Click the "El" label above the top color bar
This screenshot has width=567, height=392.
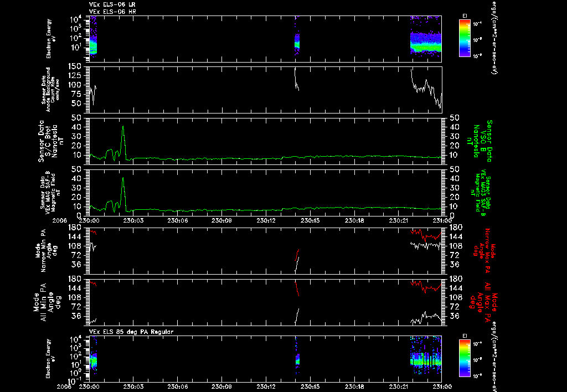465,16
